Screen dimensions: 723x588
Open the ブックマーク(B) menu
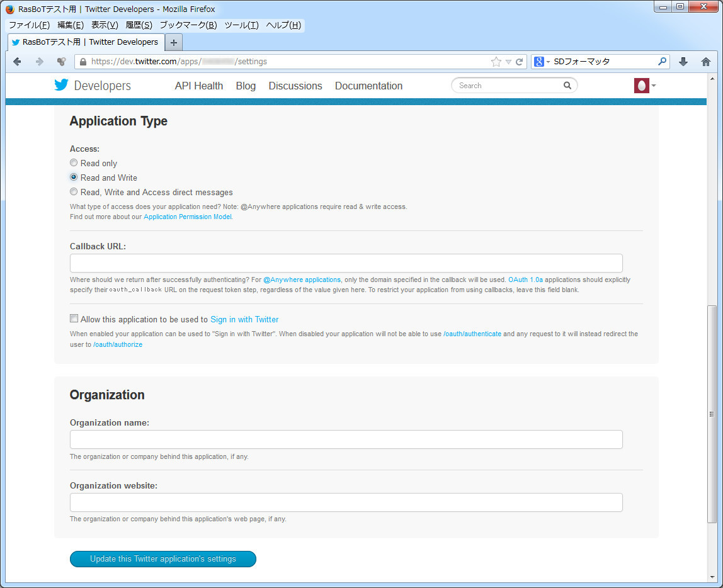tap(188, 25)
